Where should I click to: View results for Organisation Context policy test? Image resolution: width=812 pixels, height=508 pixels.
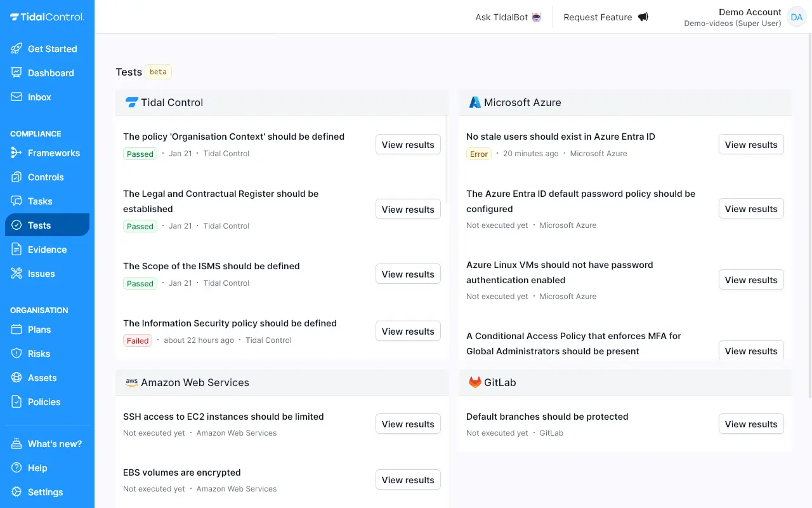[408, 145]
